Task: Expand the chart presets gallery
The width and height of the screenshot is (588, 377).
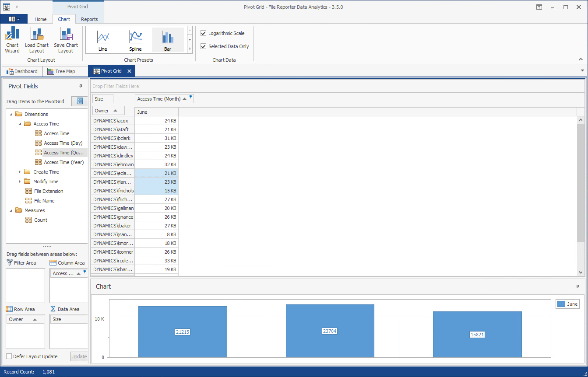Action: [190, 49]
